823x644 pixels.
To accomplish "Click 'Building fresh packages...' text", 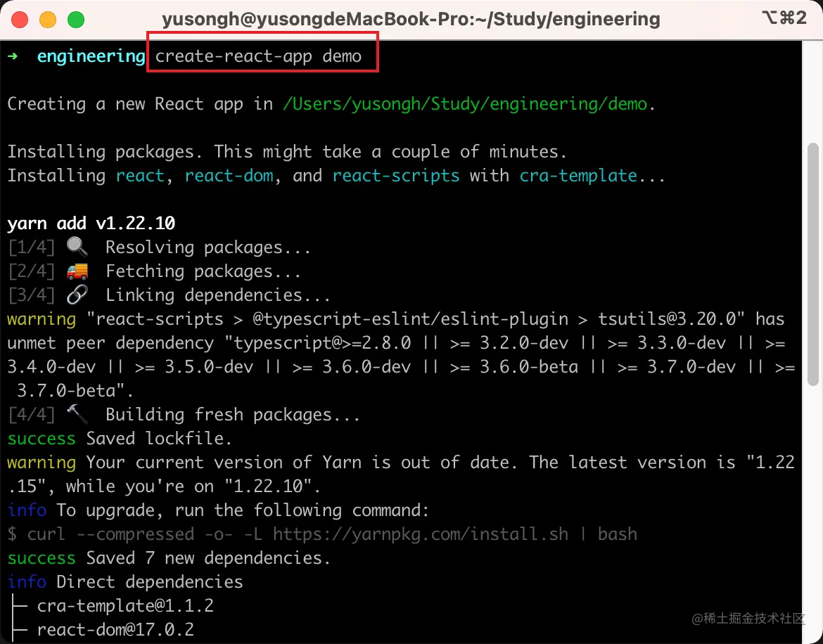I will tap(233, 415).
